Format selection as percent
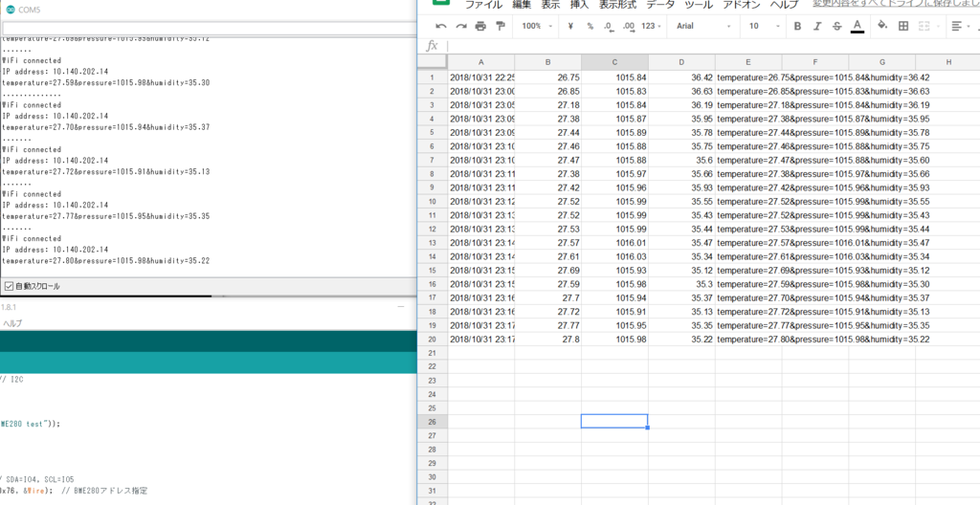The image size is (980, 505). click(x=590, y=26)
